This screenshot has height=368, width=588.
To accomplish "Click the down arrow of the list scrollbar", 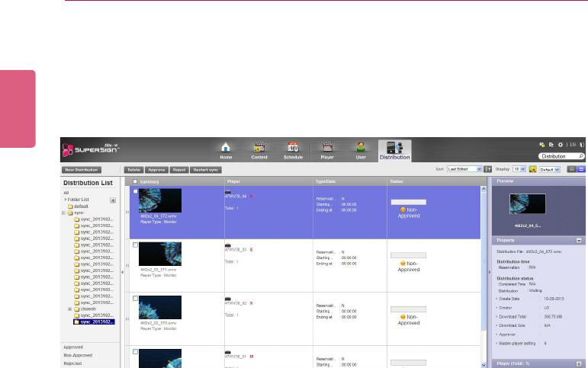I will coord(484,365).
